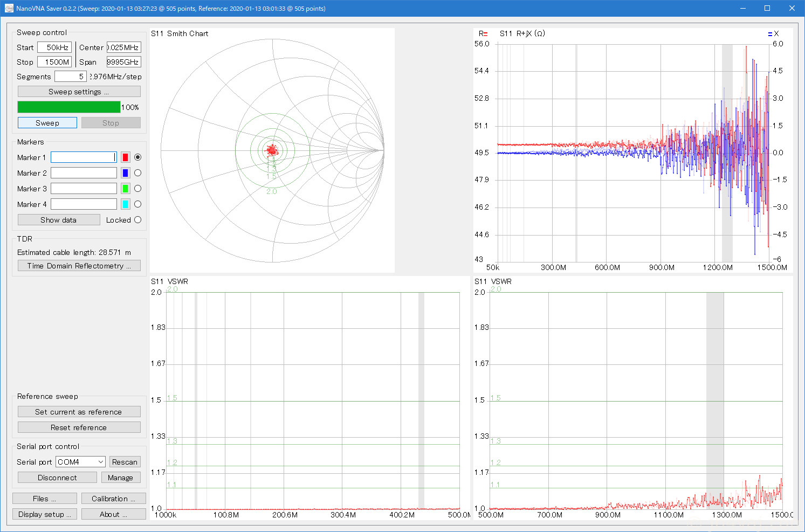Click the Show data button
Image resolution: width=805 pixels, height=532 pixels.
59,220
